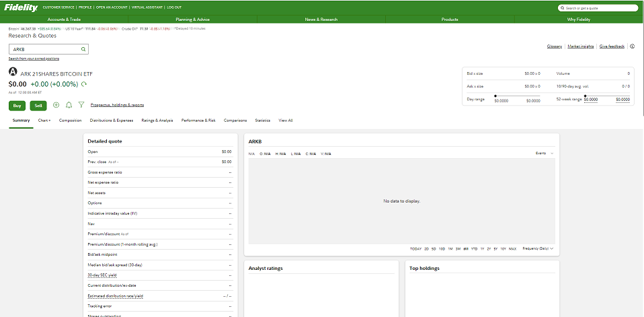Open the Market insights link
This screenshot has height=317, width=644.
(581, 46)
